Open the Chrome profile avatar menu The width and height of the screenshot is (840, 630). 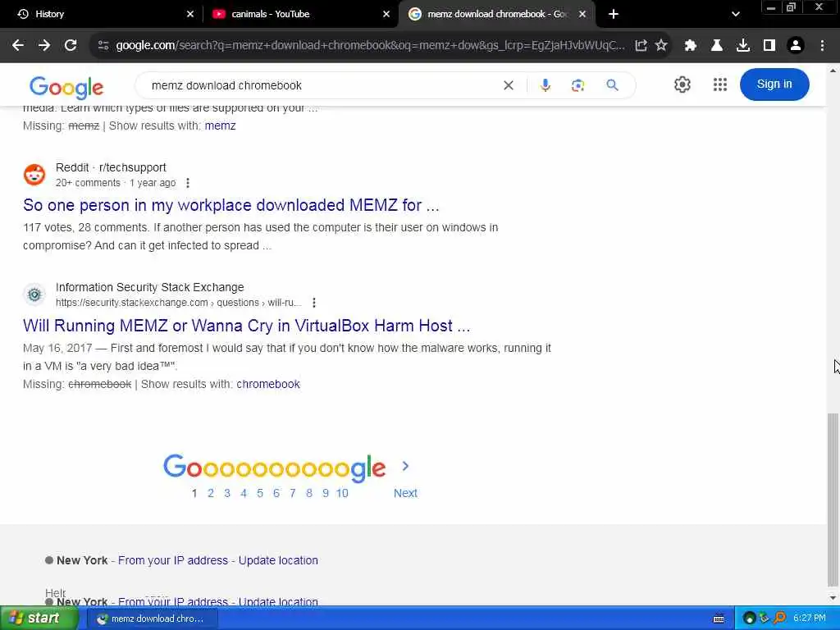point(796,46)
